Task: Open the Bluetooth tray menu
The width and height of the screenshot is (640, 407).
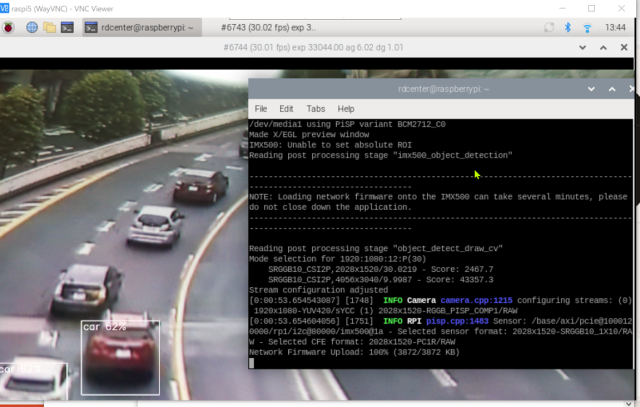Action: pos(568,27)
